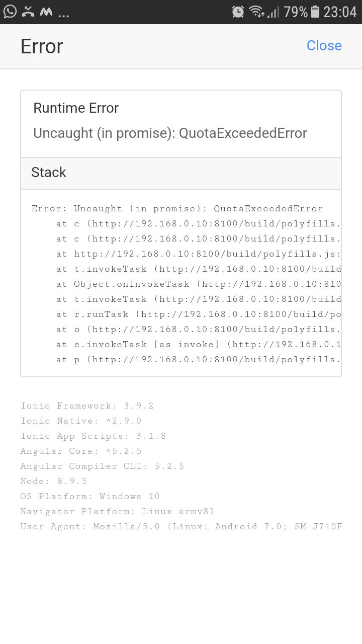
Task: Tap the WhatsApp notification icon
Action: pyautogui.click(x=10, y=12)
